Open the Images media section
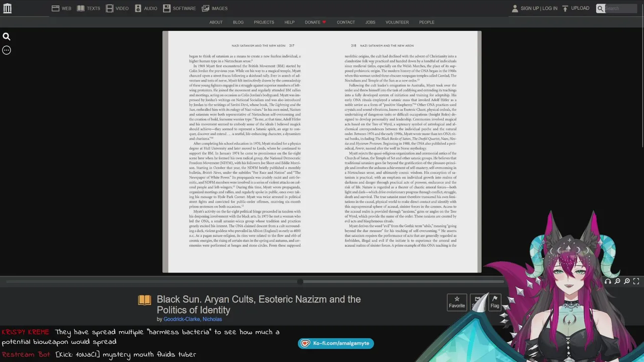The width and height of the screenshot is (644, 362). [214, 9]
